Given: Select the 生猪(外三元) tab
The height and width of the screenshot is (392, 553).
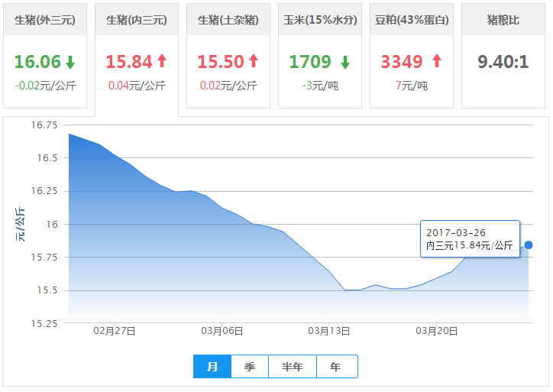Looking at the screenshot, I should pos(45,21).
